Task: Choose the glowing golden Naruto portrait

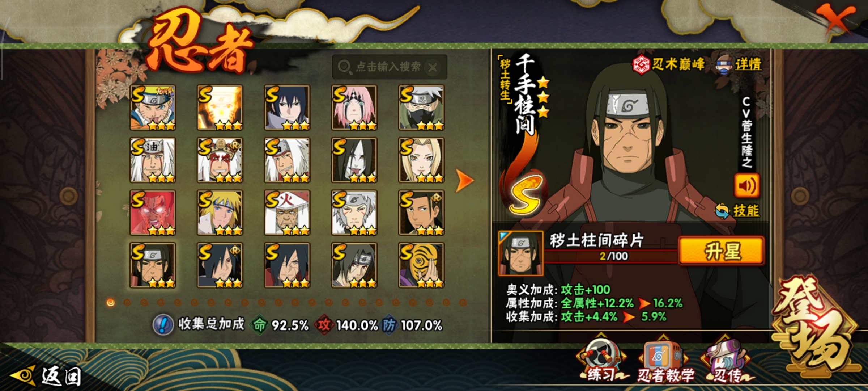Action: pos(220,108)
